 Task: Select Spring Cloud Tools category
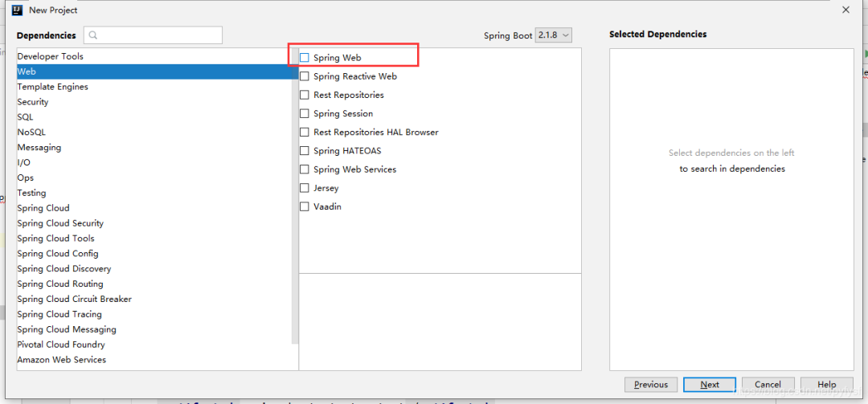pyautogui.click(x=158, y=239)
